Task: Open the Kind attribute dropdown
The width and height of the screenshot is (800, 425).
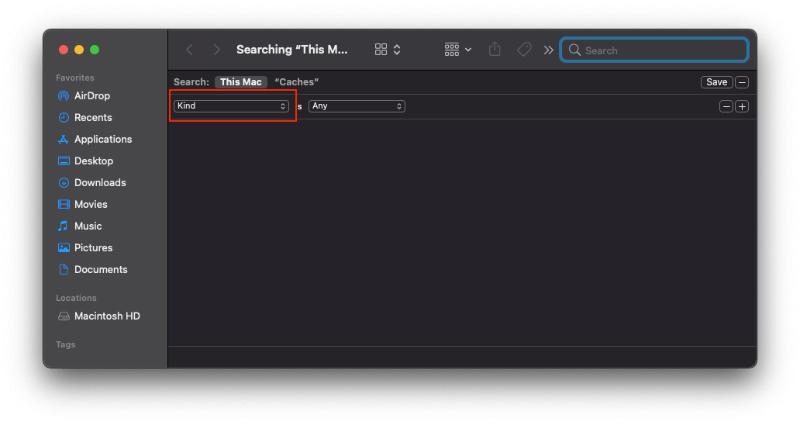Action: point(231,106)
